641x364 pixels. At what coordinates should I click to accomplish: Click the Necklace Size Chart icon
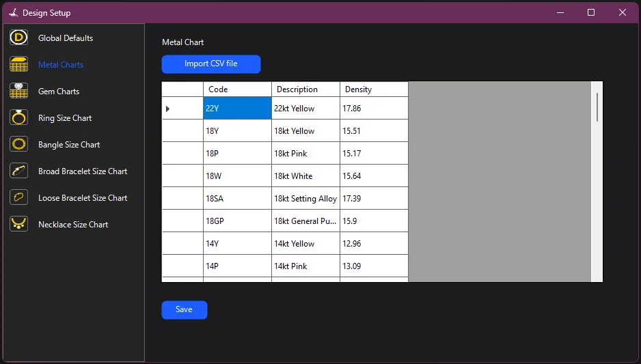coord(18,225)
